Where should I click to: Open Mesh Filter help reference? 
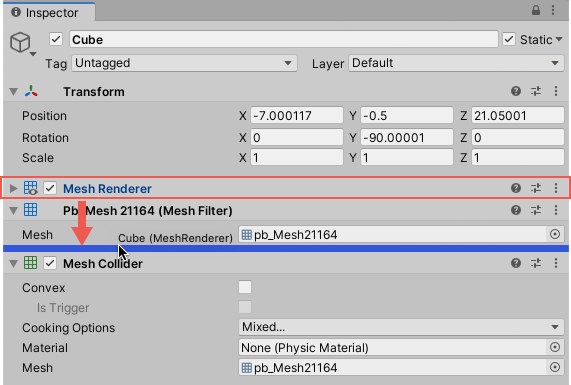click(x=516, y=210)
